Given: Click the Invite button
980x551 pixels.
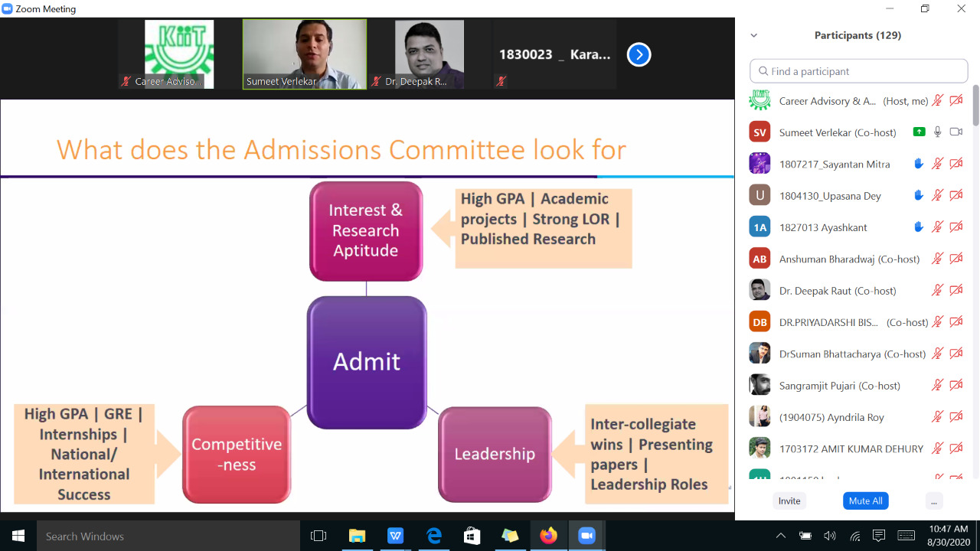Looking at the screenshot, I should click(789, 500).
